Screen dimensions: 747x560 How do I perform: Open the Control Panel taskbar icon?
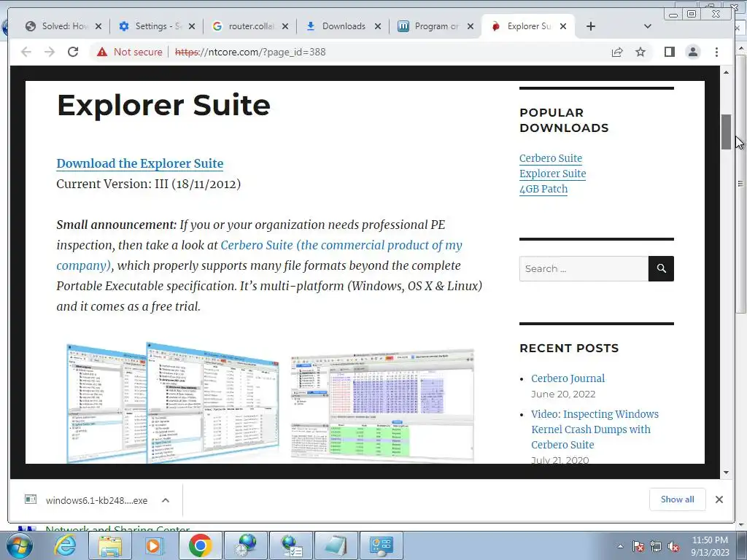[x=381, y=545]
